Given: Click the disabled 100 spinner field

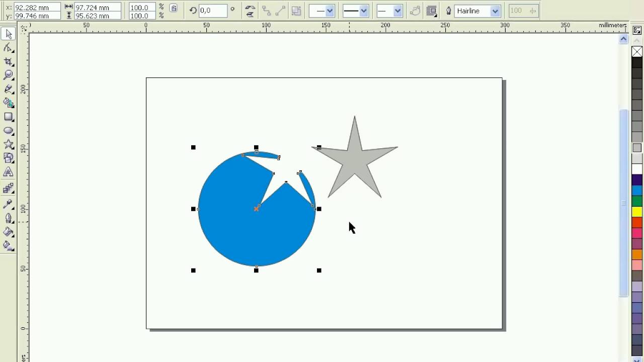Looking at the screenshot, I should [523, 11].
